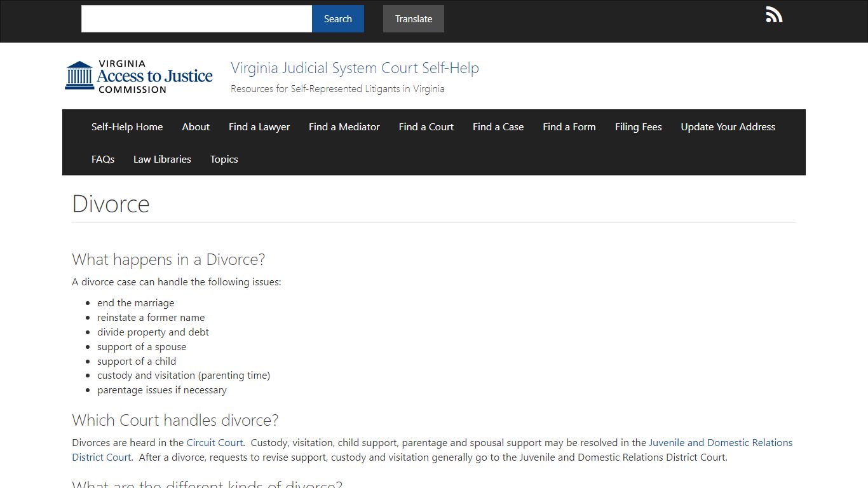Click the Translate button

tap(414, 18)
